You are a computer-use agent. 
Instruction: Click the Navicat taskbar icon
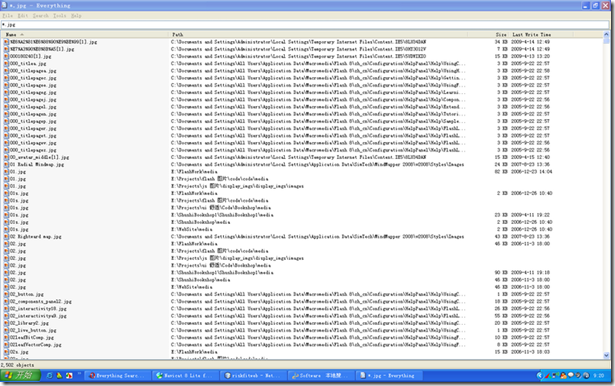159,375
